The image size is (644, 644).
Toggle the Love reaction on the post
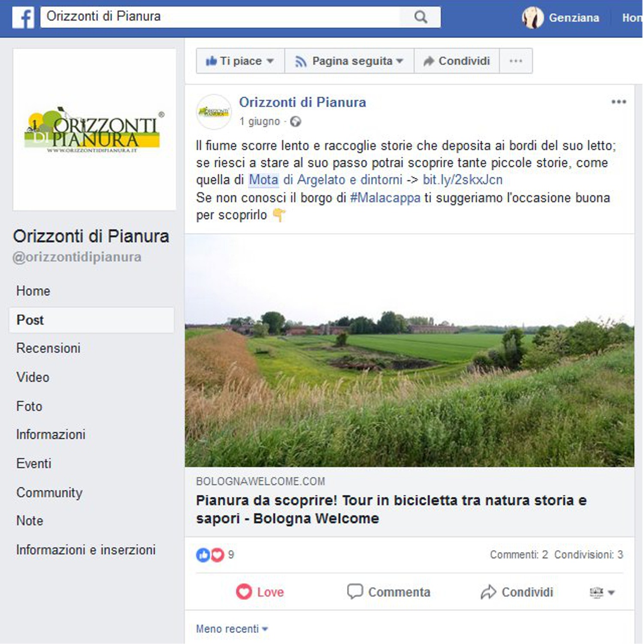pos(260,592)
